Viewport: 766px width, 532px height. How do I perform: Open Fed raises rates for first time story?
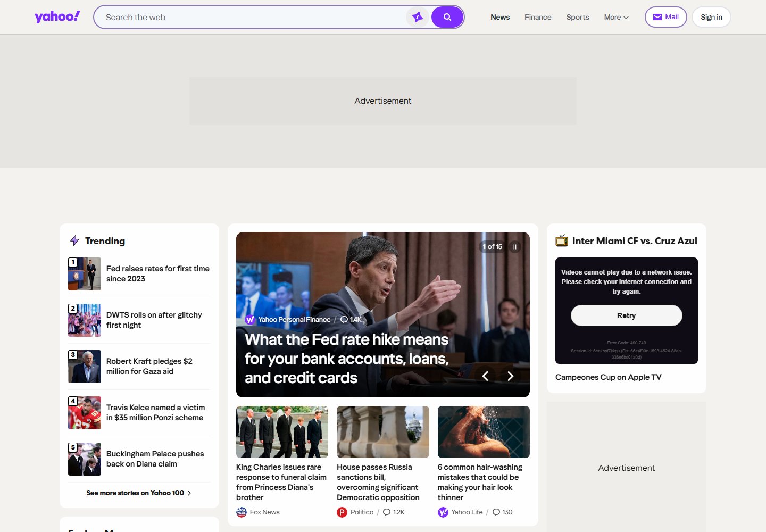point(158,273)
